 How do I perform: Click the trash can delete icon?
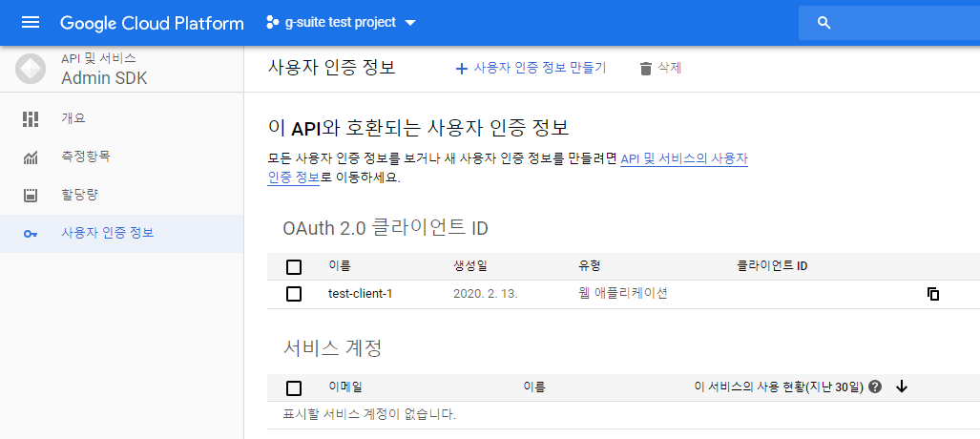[x=646, y=69]
